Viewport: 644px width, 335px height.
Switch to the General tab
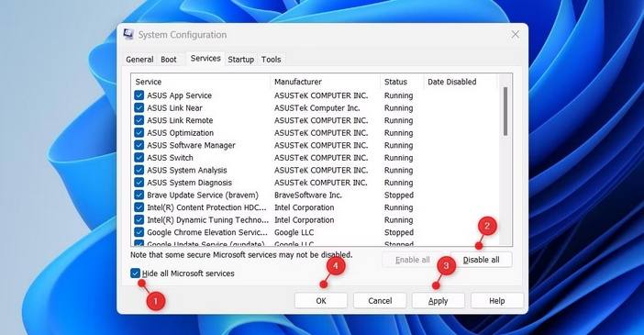pyautogui.click(x=139, y=59)
